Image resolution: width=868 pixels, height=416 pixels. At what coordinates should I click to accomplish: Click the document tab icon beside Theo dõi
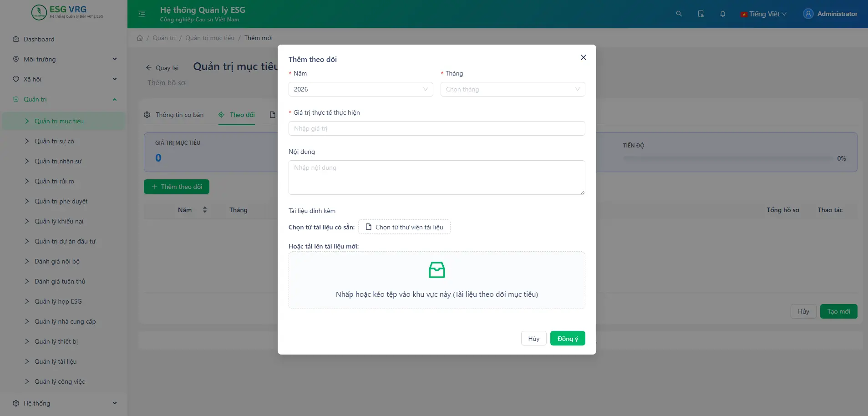tap(272, 115)
